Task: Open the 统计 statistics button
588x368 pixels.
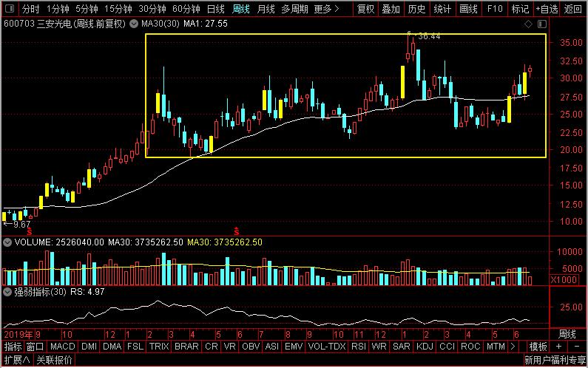Action: pos(442,9)
